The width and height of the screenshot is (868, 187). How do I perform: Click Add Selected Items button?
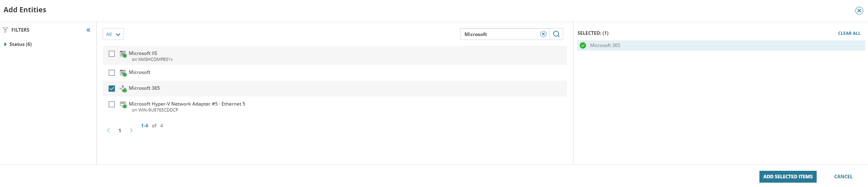[788, 177]
